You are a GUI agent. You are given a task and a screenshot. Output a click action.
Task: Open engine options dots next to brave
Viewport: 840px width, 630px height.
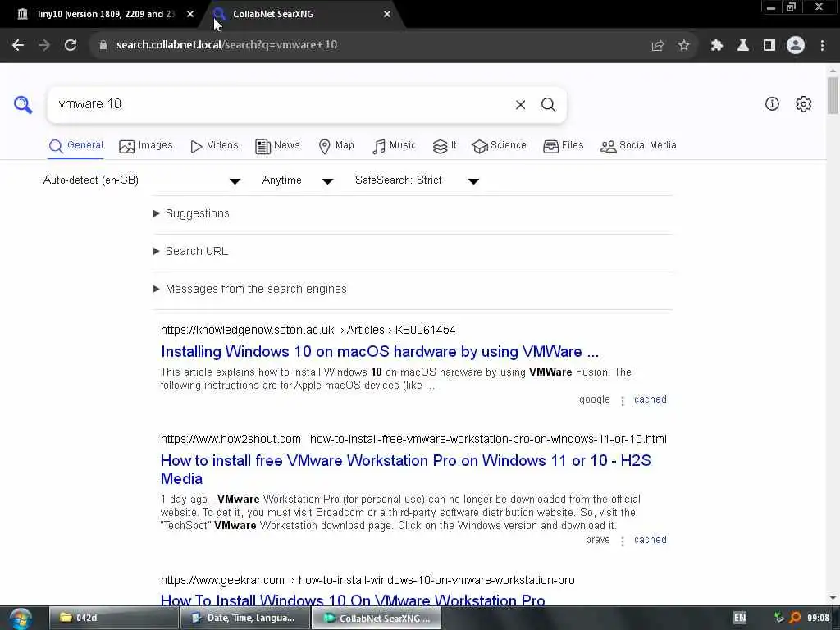click(622, 541)
